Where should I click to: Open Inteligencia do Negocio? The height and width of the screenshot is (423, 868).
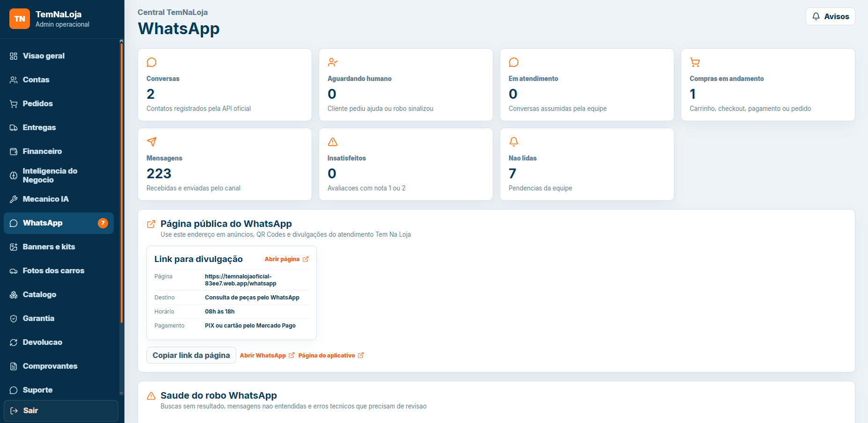pos(58,175)
